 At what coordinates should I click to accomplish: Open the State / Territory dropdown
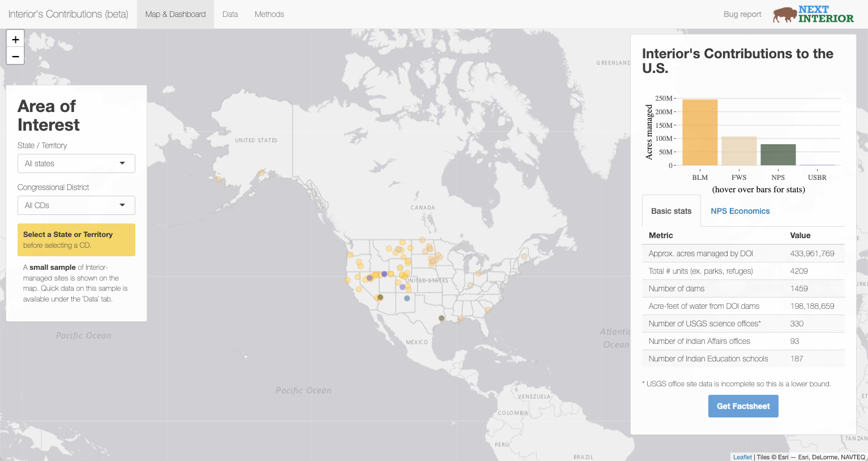[76, 163]
